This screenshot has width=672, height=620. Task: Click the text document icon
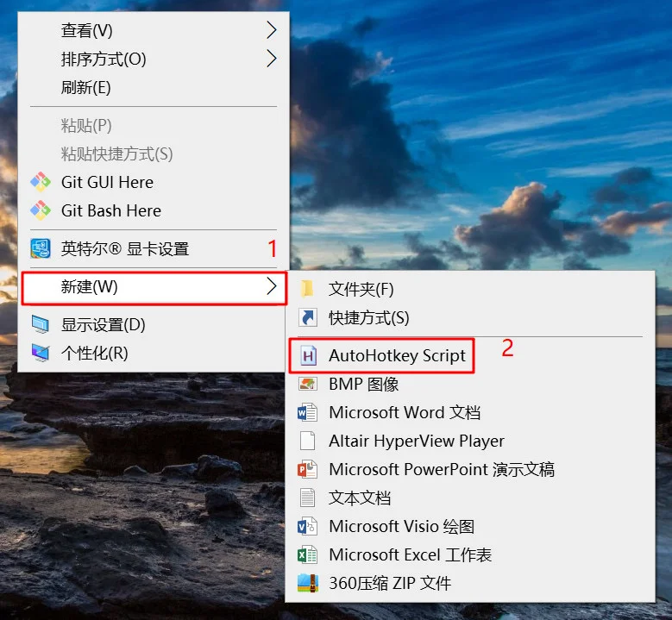click(308, 498)
